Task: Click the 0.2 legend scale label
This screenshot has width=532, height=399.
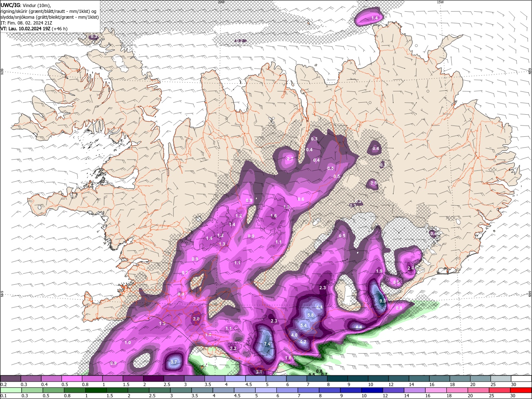Action: coord(3,384)
